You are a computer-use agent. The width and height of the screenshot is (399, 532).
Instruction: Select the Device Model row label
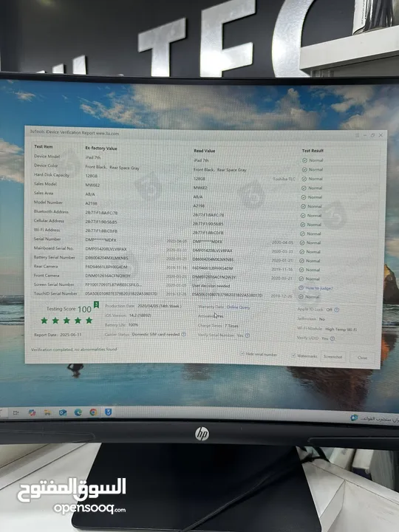(x=47, y=157)
